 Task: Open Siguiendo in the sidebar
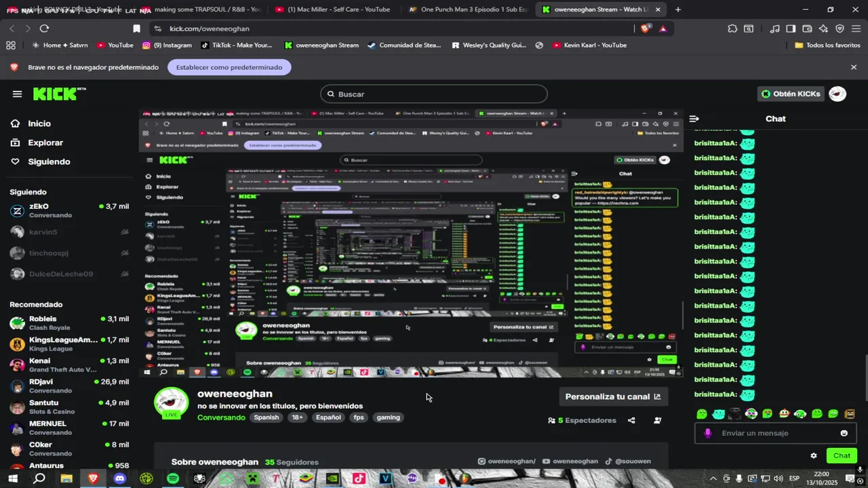[49, 161]
